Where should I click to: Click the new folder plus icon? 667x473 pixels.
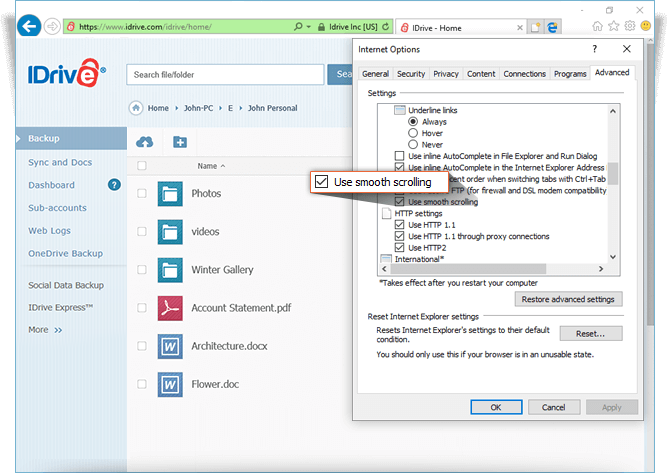tap(180, 142)
